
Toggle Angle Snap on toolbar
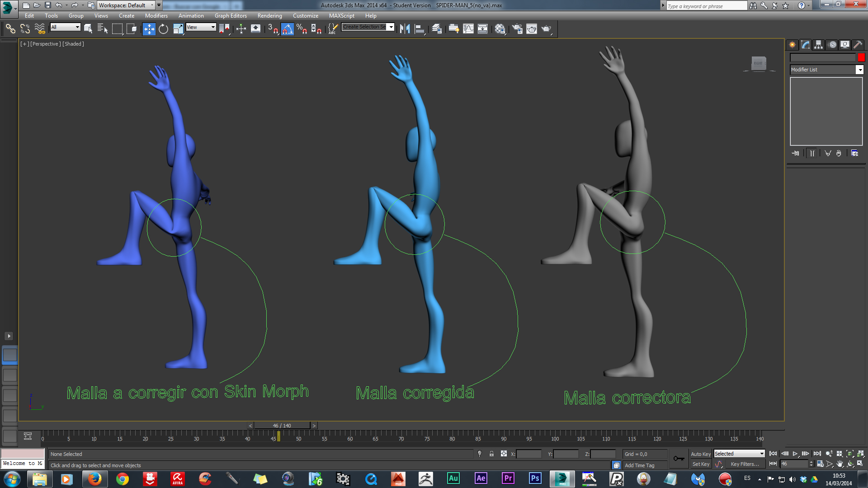coord(287,29)
